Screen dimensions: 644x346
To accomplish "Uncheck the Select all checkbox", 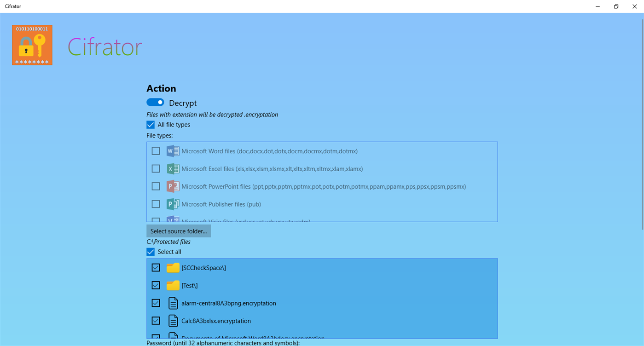I will [x=151, y=252].
